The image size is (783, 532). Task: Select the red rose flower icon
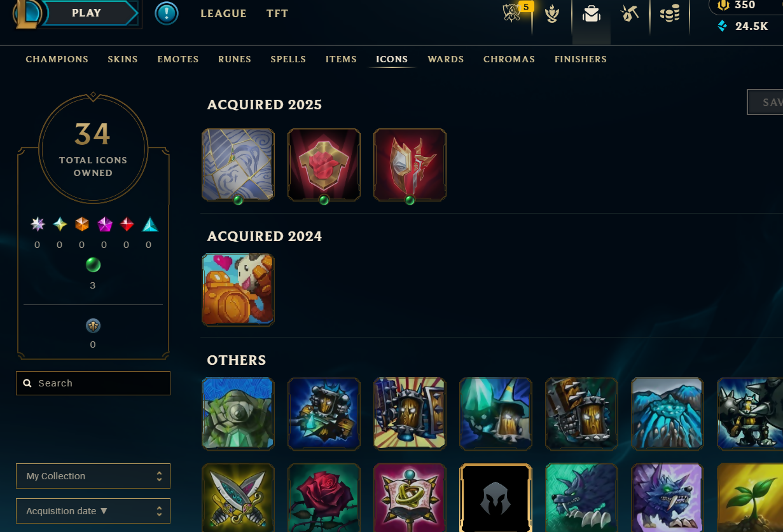[x=324, y=499]
